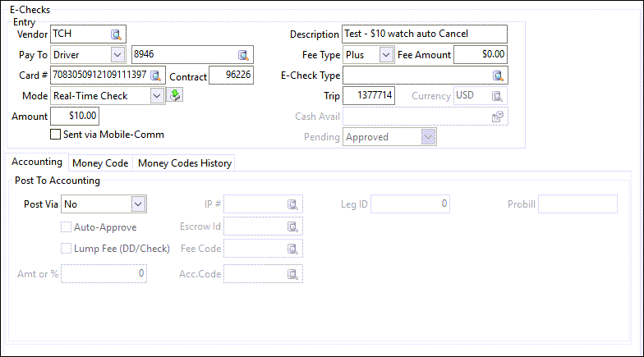This screenshot has width=644, height=357.
Task: Expand the Mode Real-Time Check dropdown
Action: pyautogui.click(x=158, y=96)
